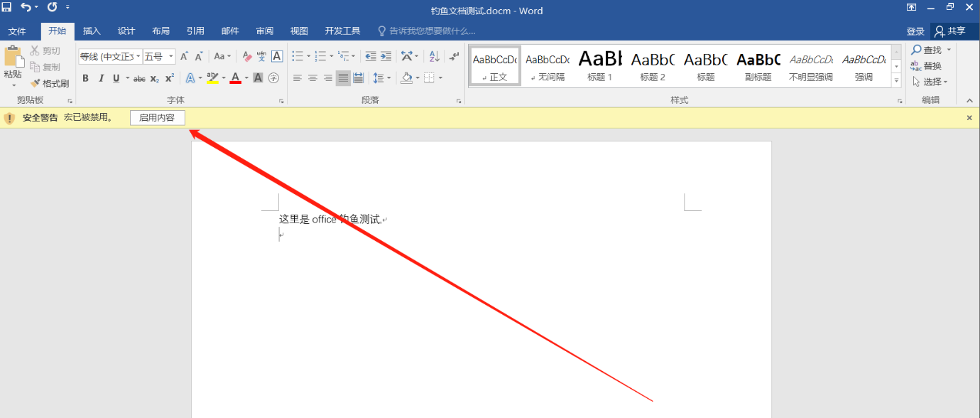Viewport: 980px width, 418px height.
Task: Increase font size with the grow font icon
Action: 184,56
